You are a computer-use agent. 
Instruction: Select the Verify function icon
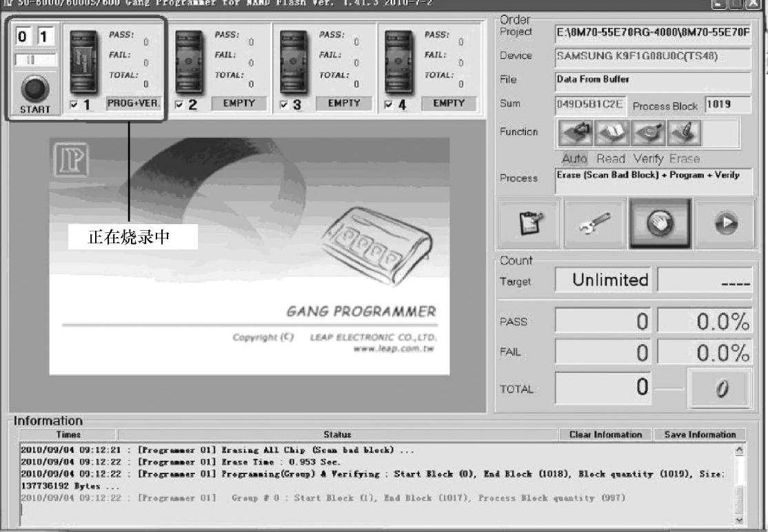point(648,132)
